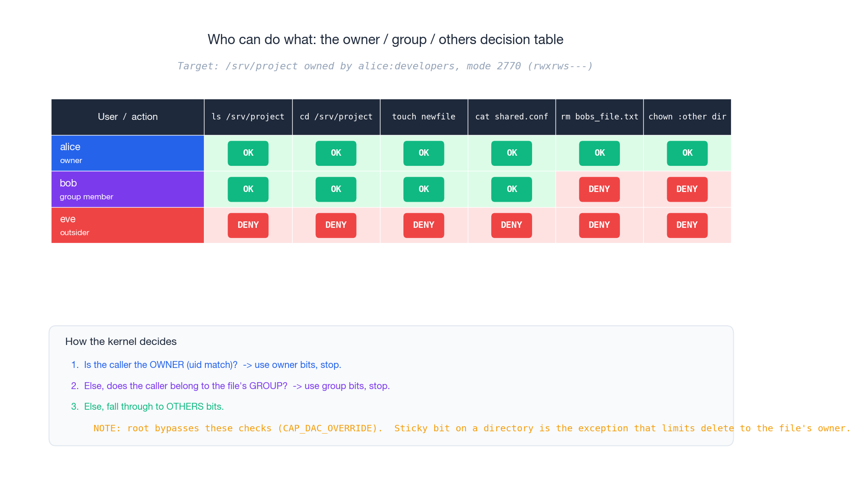Screen dimensions: 868x480
Task: Click eve's DENY badge under touch newfile
Action: [423, 225]
